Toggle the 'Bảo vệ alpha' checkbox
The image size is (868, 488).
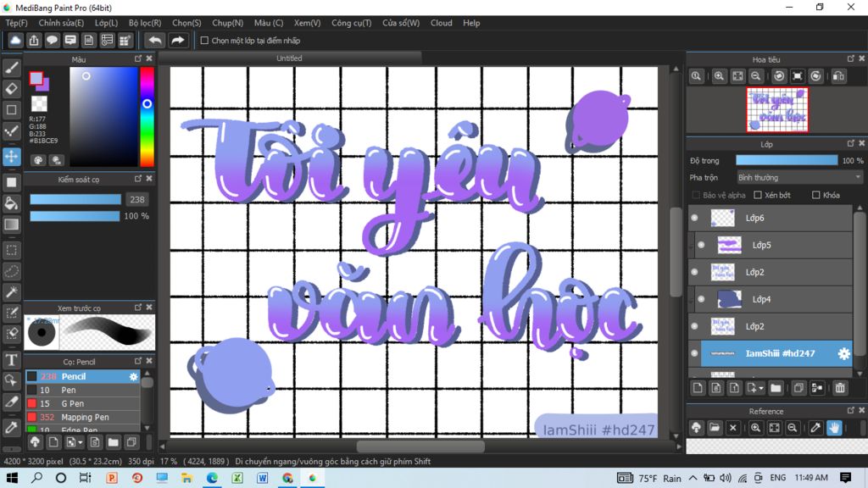(x=696, y=195)
